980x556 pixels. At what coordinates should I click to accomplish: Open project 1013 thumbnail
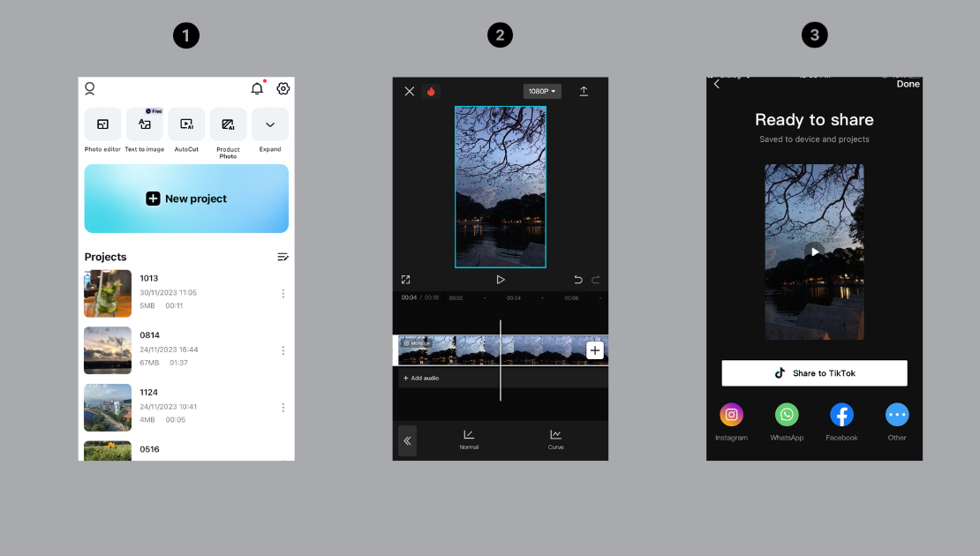(x=108, y=294)
